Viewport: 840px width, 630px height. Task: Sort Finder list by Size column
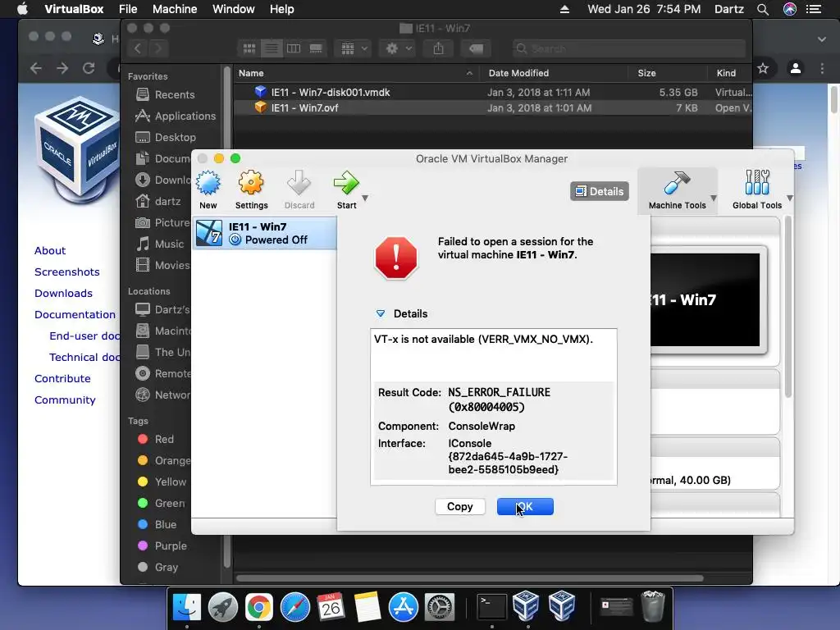[x=668, y=73]
